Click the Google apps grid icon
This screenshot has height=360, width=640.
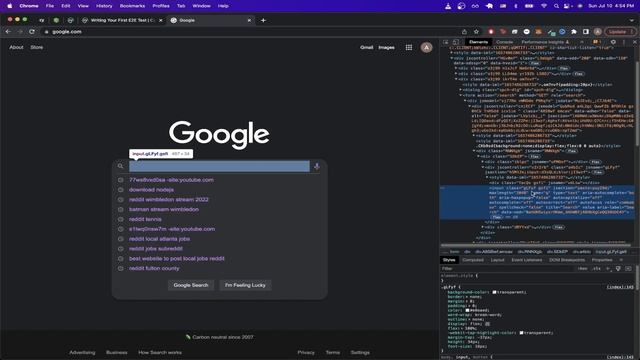click(409, 47)
